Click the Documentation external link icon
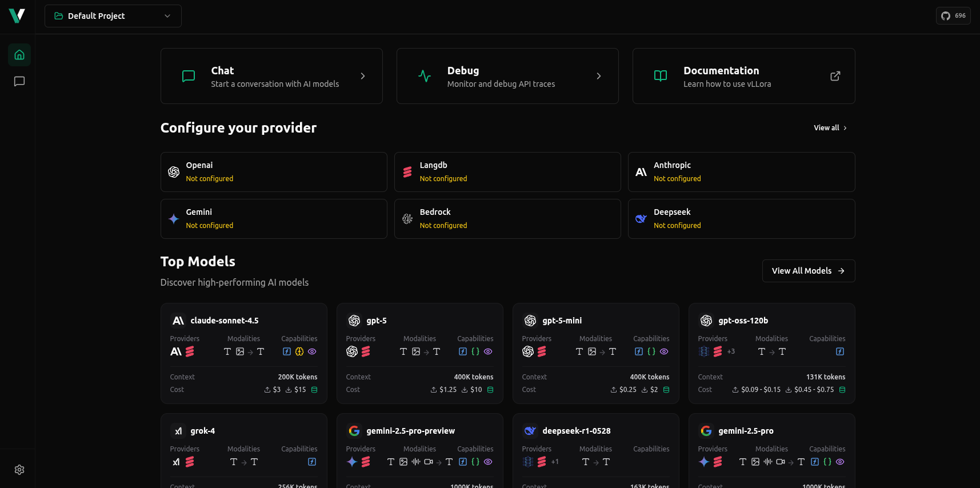The image size is (980, 488). [x=835, y=76]
